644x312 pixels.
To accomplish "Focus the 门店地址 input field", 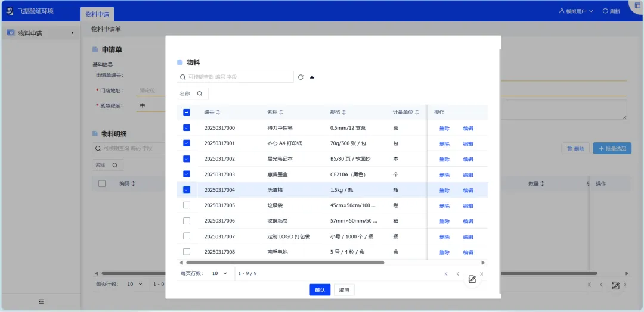I will 150,91.
